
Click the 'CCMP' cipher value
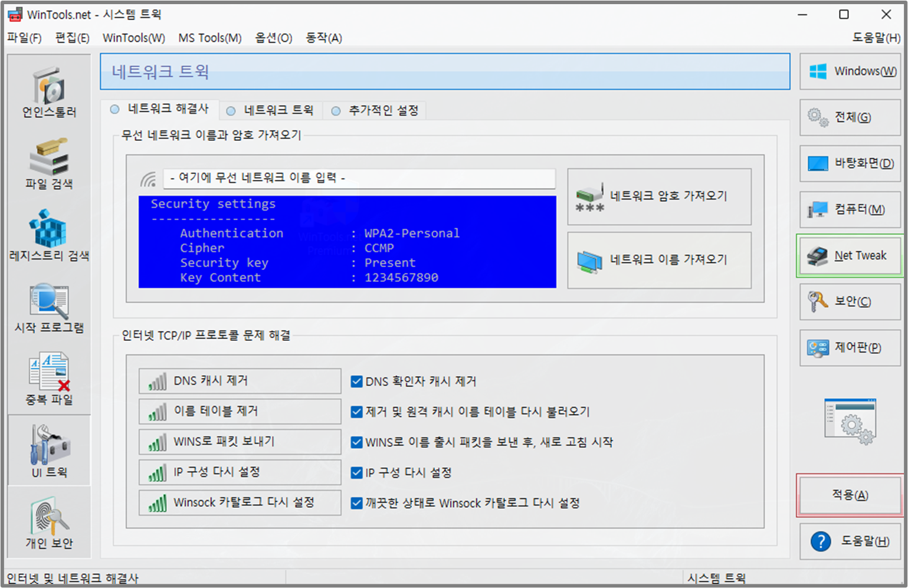click(379, 248)
